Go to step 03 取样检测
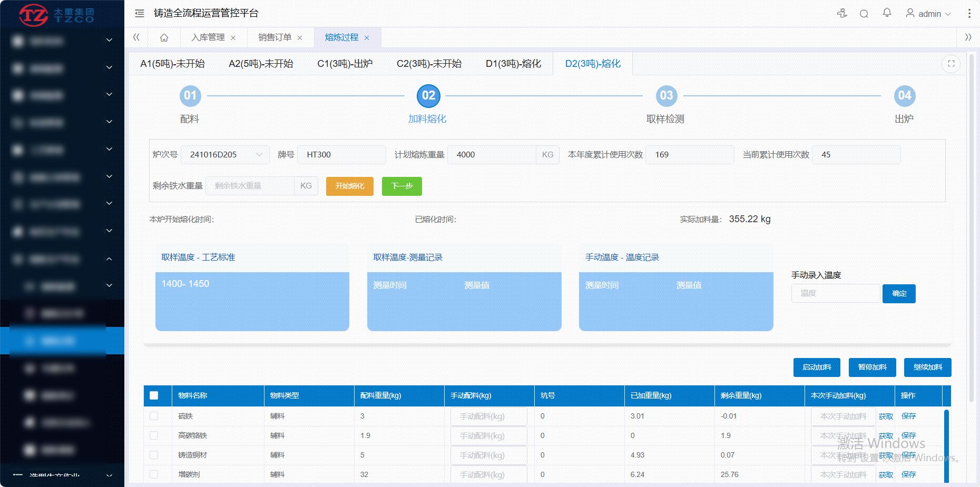The width and height of the screenshot is (980, 487). coord(666,96)
